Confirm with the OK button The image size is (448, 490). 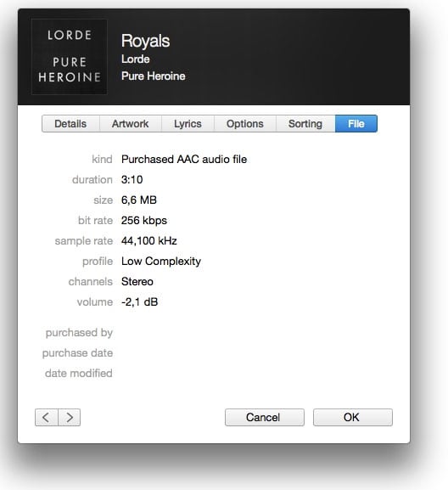[353, 417]
